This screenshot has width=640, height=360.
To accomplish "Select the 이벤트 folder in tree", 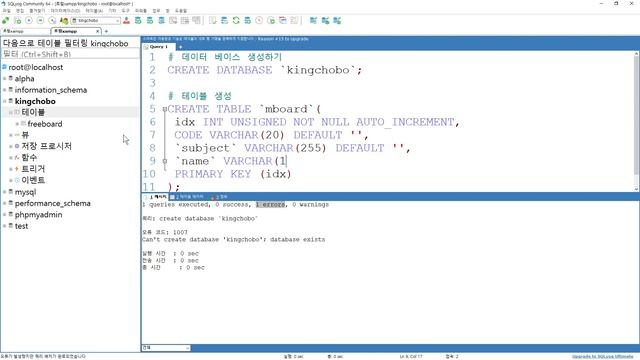I will (33, 180).
